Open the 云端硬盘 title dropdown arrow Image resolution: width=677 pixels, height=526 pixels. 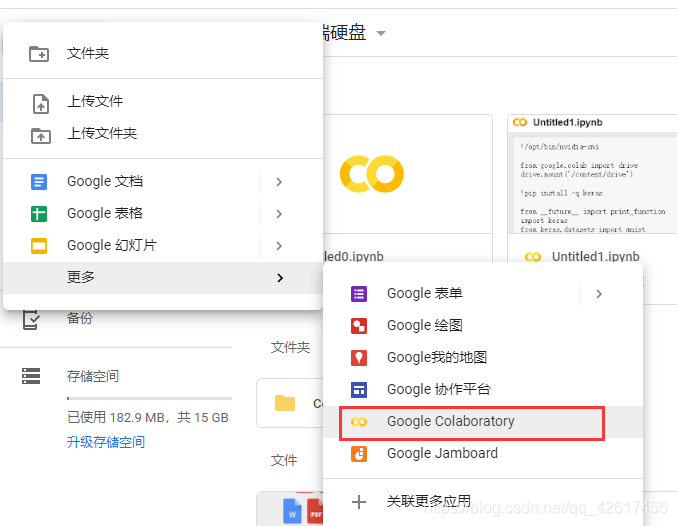click(x=381, y=33)
